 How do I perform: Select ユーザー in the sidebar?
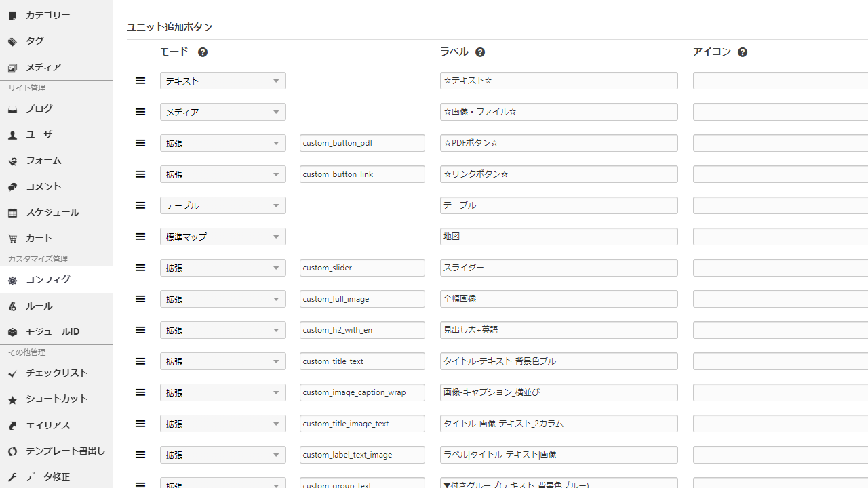tap(43, 135)
